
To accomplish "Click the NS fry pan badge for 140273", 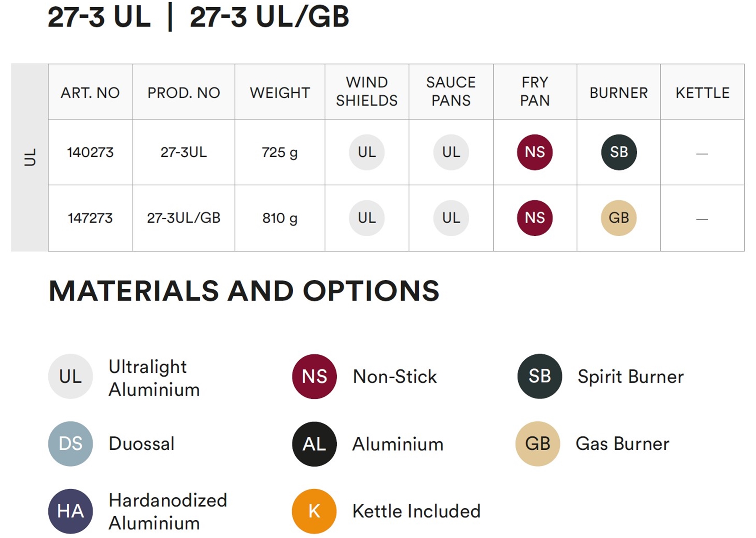I will click(535, 152).
